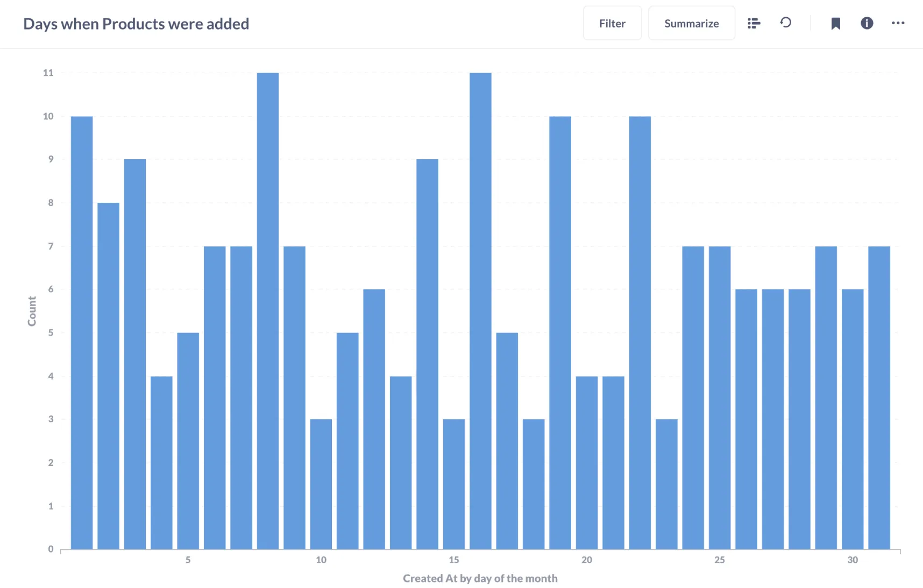
Task: Click the last bar for day 31
Action: [x=879, y=398]
